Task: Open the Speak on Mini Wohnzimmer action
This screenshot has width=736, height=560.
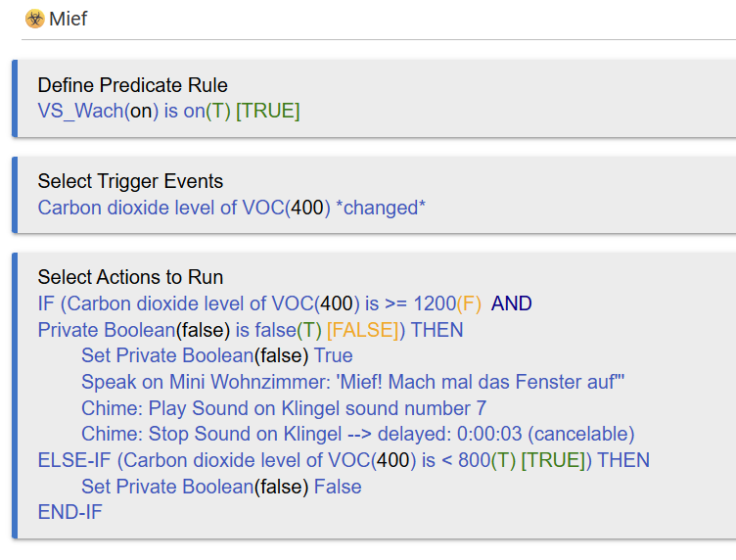Action: pos(352,382)
